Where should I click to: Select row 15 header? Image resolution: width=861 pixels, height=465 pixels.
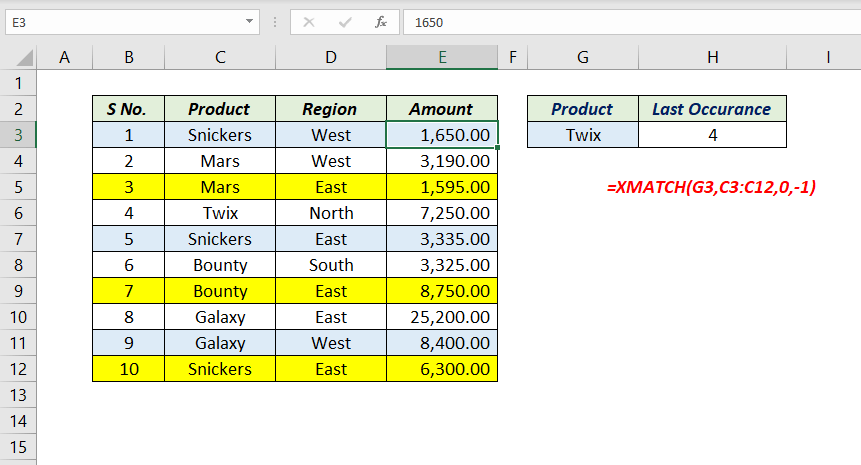pyautogui.click(x=18, y=447)
